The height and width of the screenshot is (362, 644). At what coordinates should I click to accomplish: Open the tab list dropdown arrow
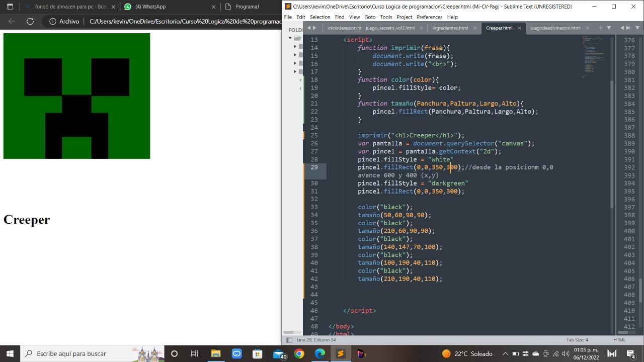click(609, 28)
